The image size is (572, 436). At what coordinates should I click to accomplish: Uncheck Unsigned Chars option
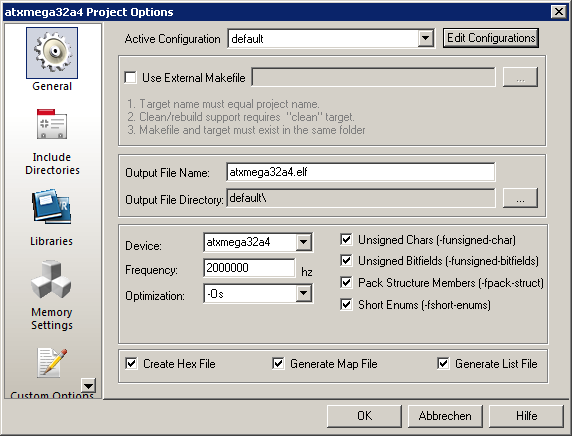[346, 240]
